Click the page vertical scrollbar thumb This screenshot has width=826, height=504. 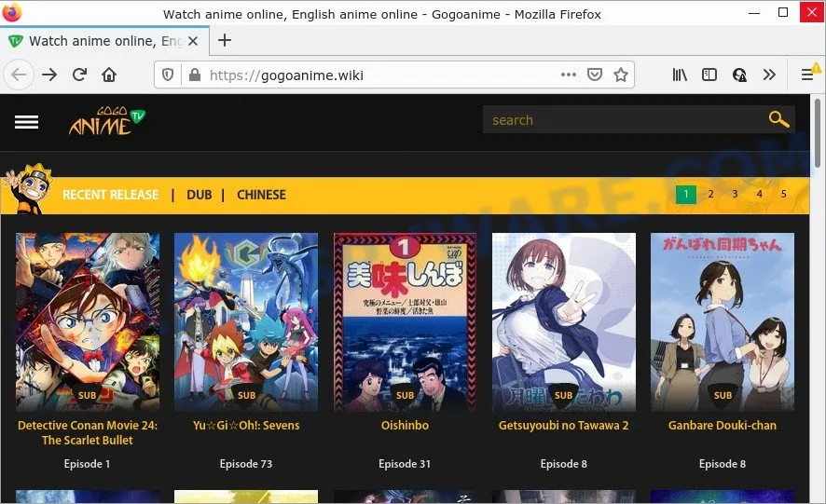pos(817,134)
